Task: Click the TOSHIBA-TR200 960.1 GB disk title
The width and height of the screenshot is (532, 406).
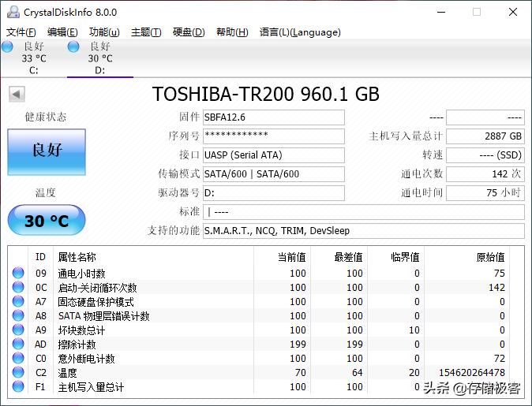Action: coord(266,94)
